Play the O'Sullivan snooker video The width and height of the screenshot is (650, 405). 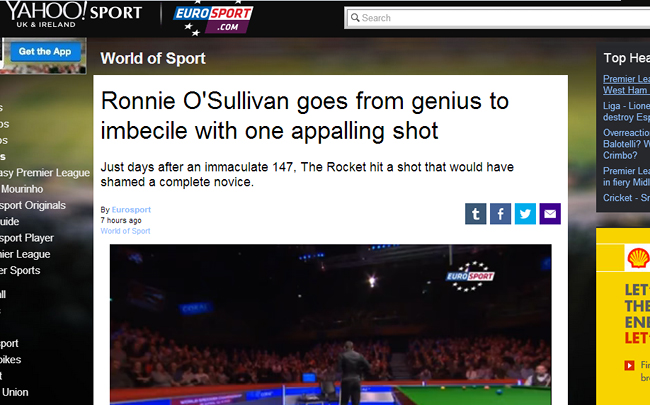[x=330, y=325]
